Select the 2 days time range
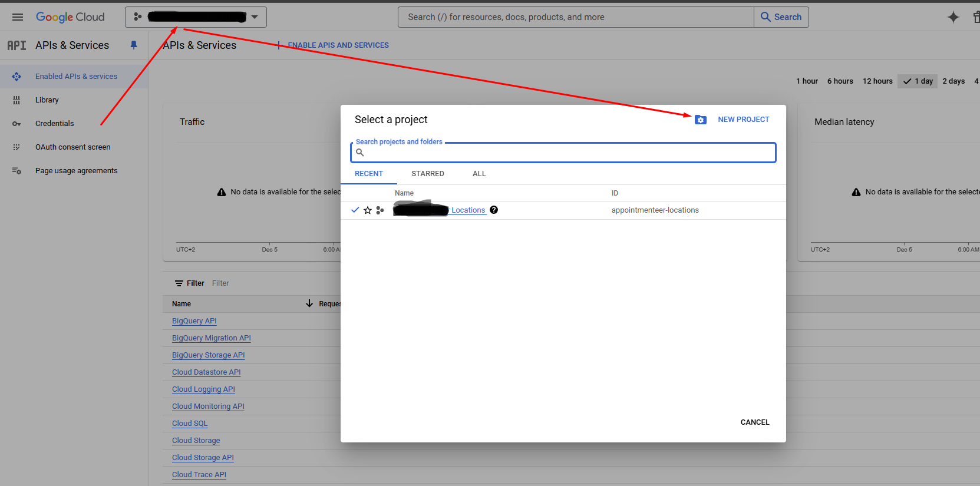 pos(953,81)
